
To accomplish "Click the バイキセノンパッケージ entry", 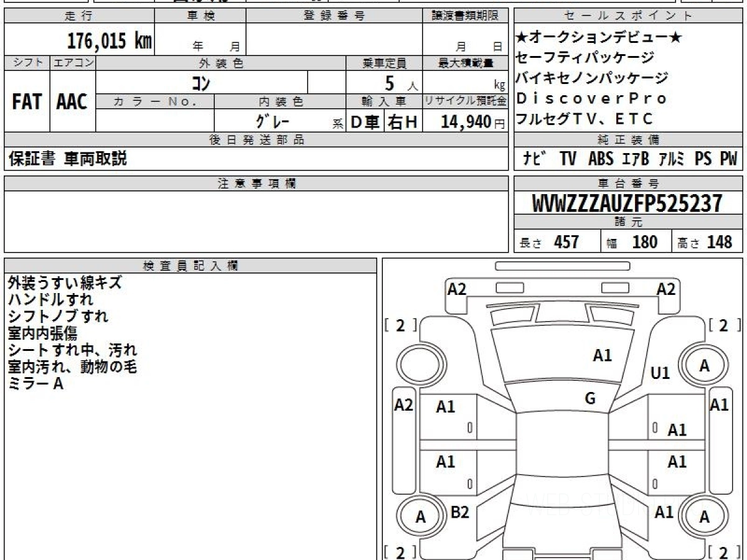I will point(591,78).
